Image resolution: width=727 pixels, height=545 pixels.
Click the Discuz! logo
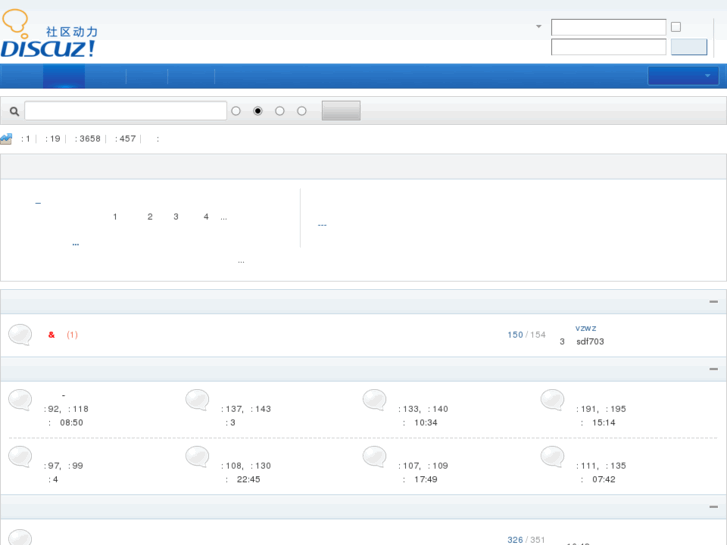click(x=49, y=33)
